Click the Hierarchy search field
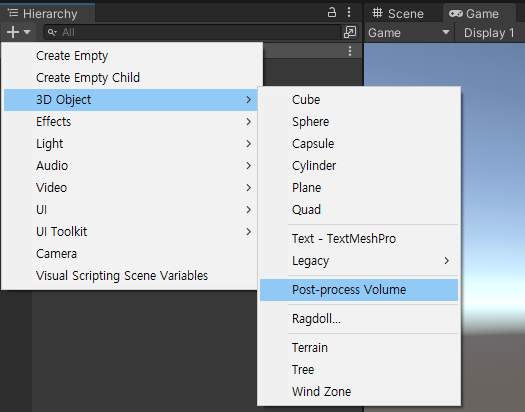Viewport: 525px width, 412px height. 193,32
